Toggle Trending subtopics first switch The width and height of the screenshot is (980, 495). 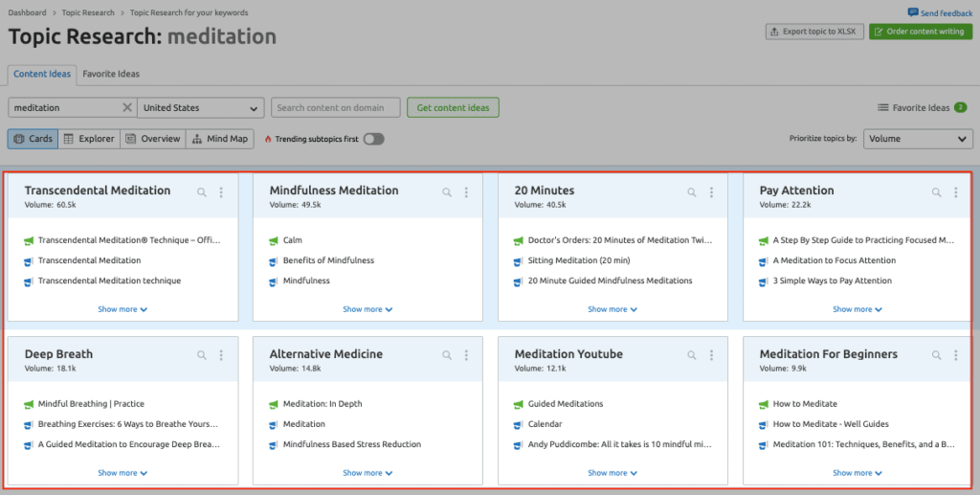[372, 139]
